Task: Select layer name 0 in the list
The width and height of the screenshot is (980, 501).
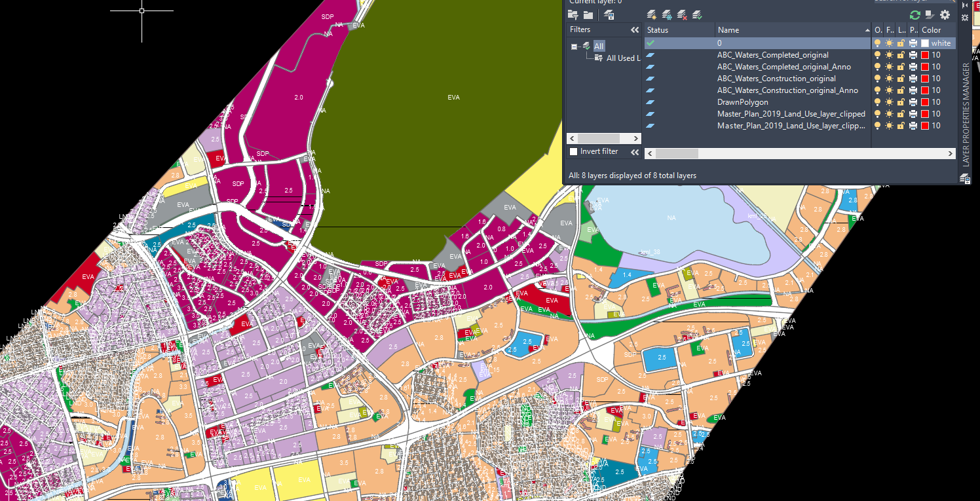Action: [x=719, y=43]
